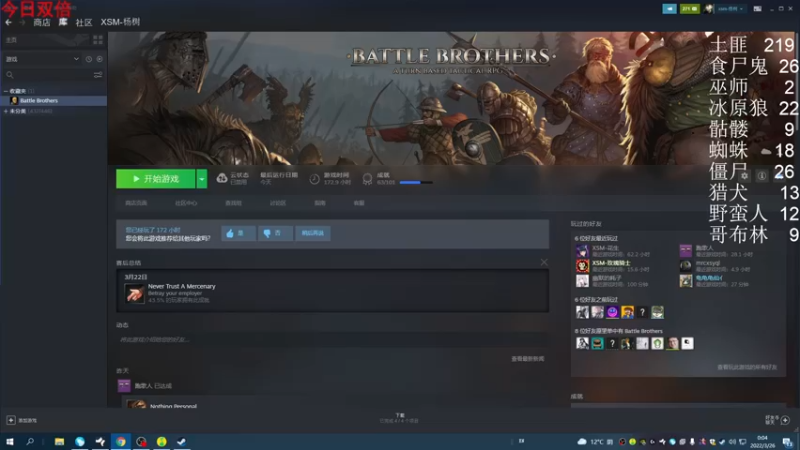Click the achievements progress bar
The image size is (800, 450).
click(416, 182)
